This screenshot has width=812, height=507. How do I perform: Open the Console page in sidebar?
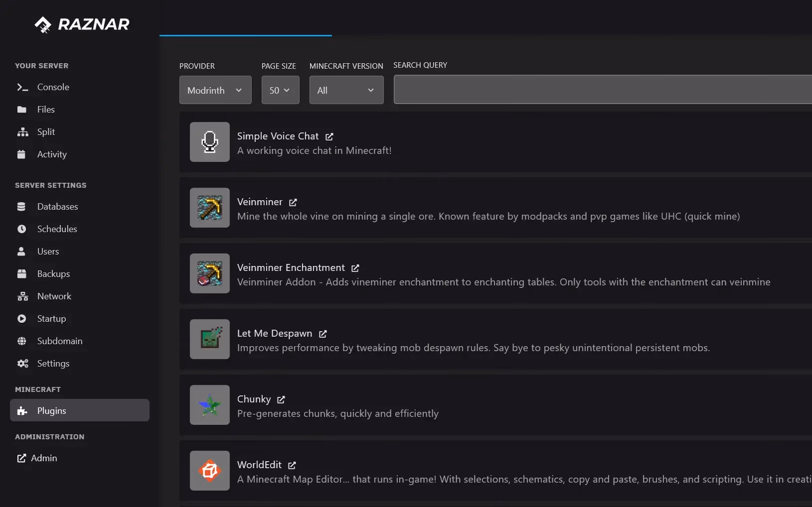[x=80, y=87]
